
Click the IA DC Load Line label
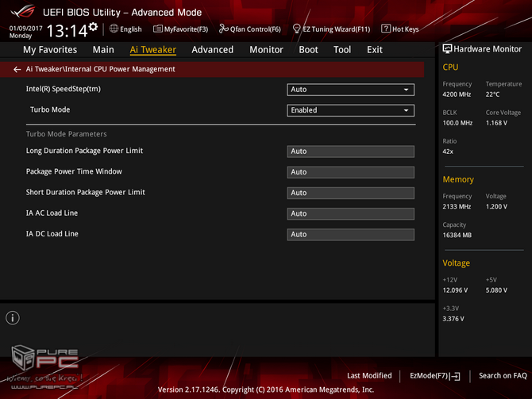pyautogui.click(x=52, y=233)
